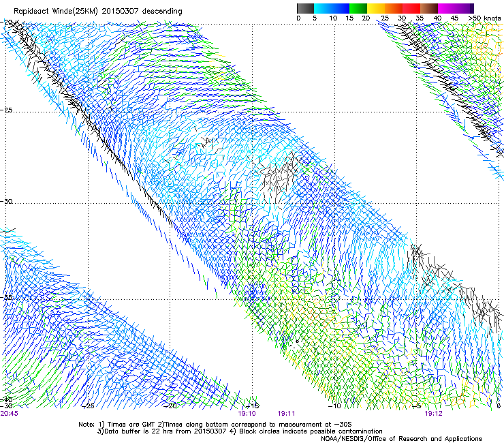
Task: Click the gray 0-5 knots legend swatch
Action: (305, 8)
